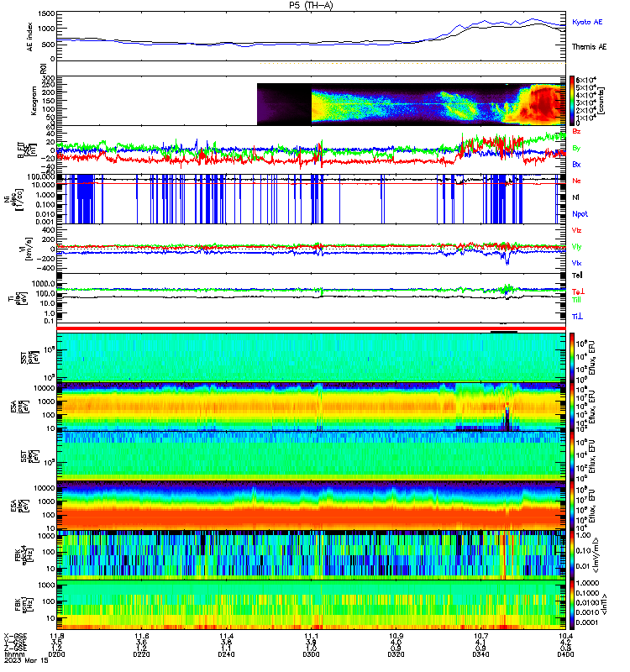Click the ESA ions energy spectrogram panel
Screen dimensions: 630x672
311,407
